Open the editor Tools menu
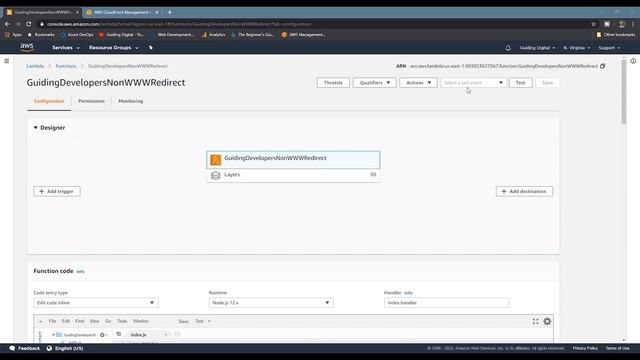Viewport: 640px width, 360px height. (122, 321)
